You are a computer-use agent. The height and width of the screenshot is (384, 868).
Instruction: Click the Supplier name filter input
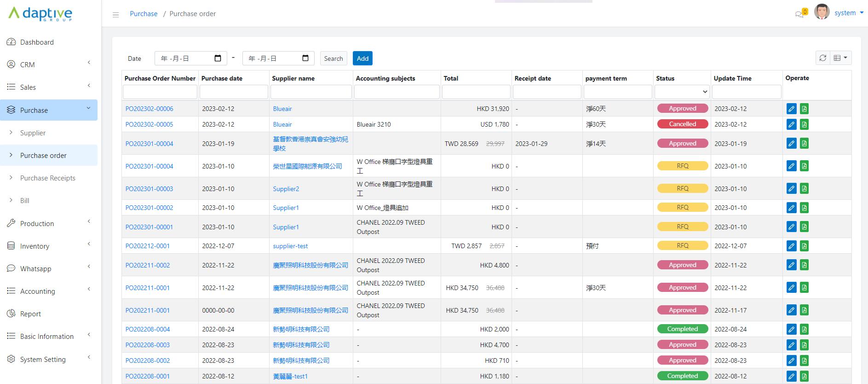pos(311,92)
